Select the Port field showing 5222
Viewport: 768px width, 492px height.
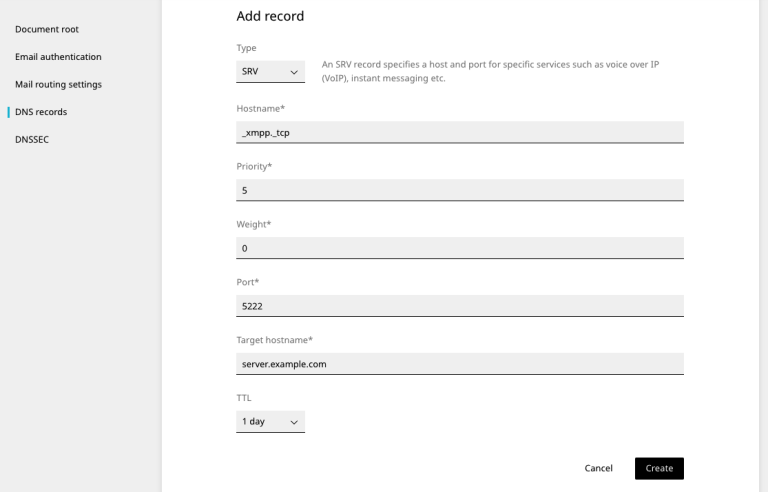point(460,306)
